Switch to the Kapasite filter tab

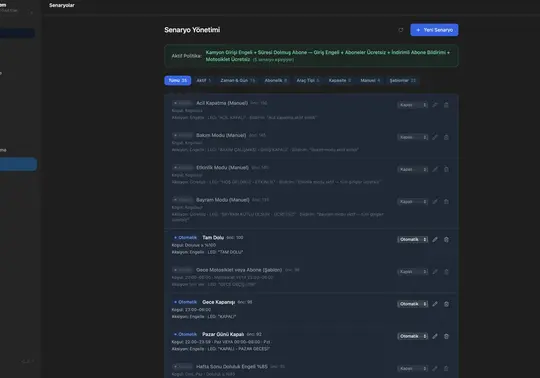pyautogui.click(x=340, y=80)
